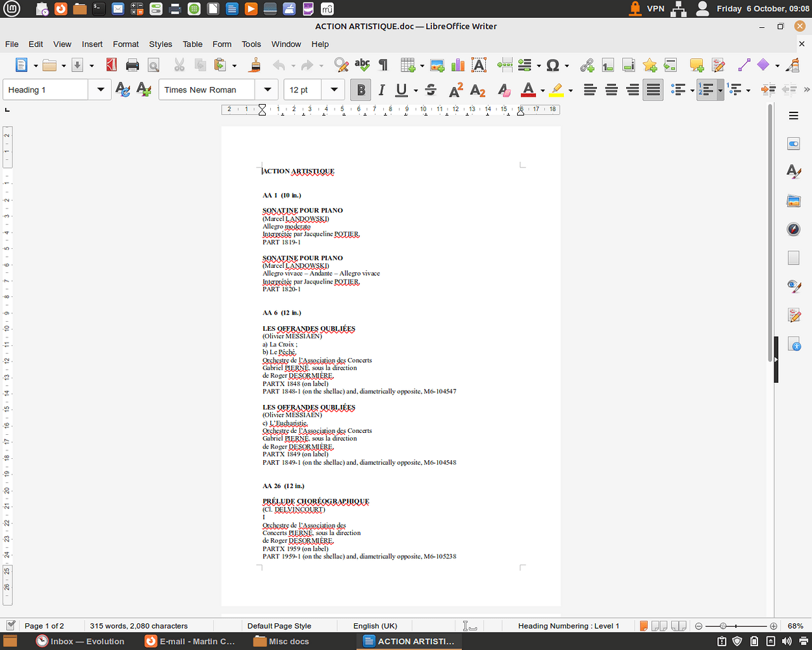Export the document directly as PDF
Screen dimensions: 812x650
(x=111, y=65)
